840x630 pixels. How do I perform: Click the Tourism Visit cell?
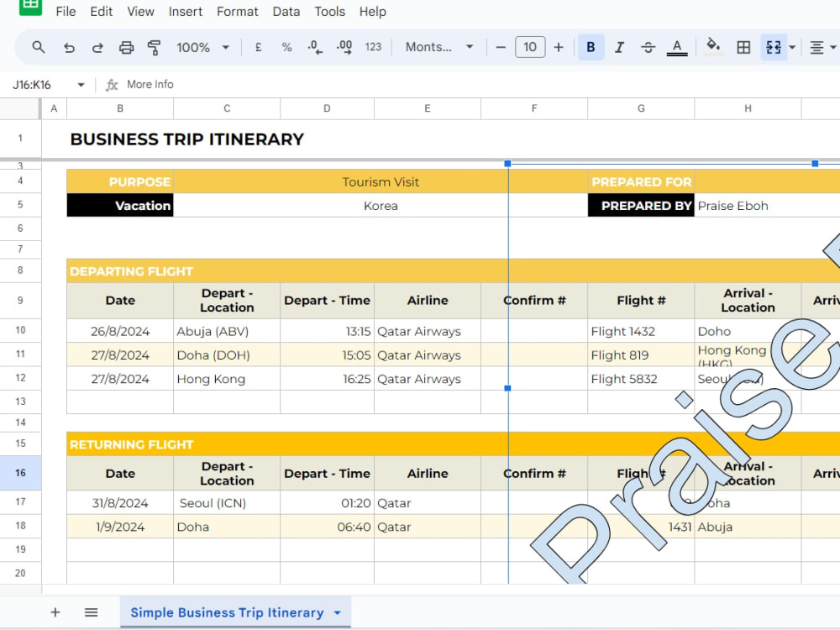(381, 182)
